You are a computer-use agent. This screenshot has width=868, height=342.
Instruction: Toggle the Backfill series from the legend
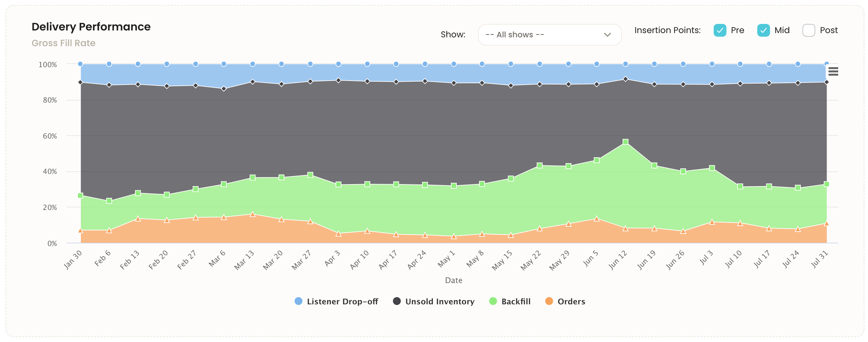(x=516, y=302)
